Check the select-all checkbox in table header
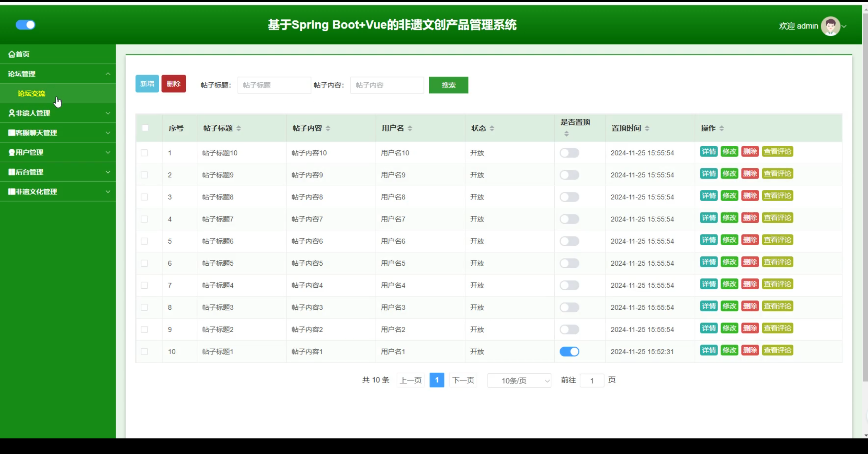 [145, 128]
